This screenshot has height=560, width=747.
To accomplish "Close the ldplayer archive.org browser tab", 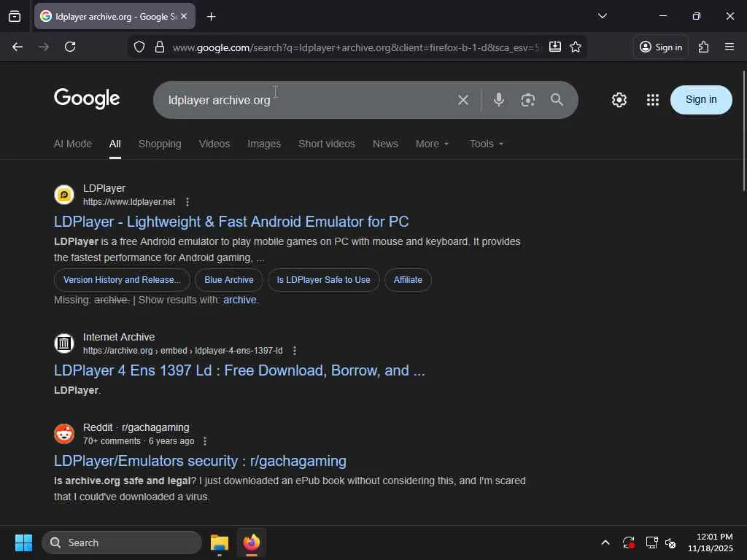I will pyautogui.click(x=184, y=17).
